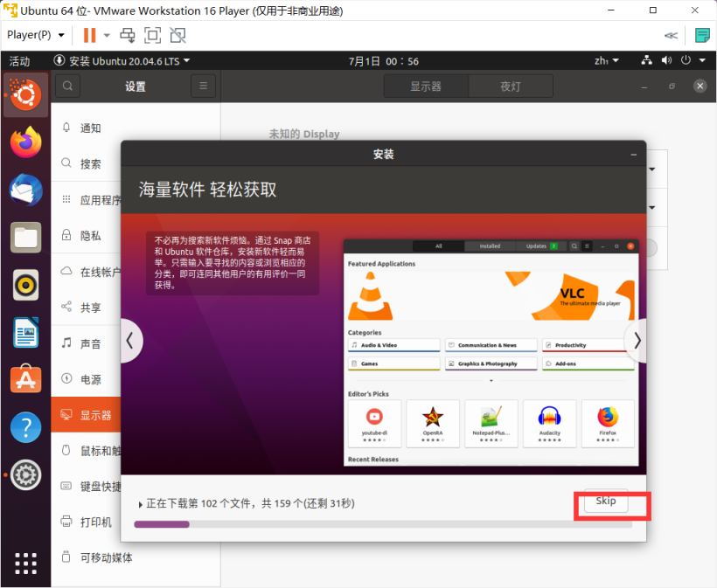Go to the previous installer slide
The width and height of the screenshot is (717, 588).
pyautogui.click(x=131, y=341)
